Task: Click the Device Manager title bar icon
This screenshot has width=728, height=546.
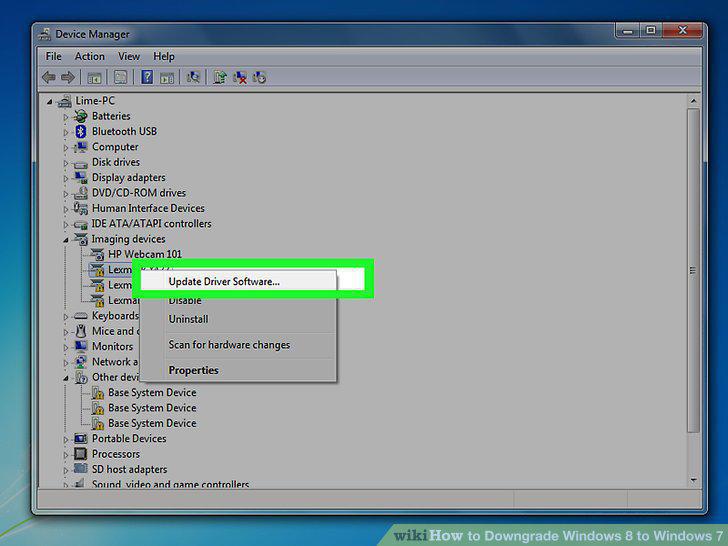Action: [45, 34]
